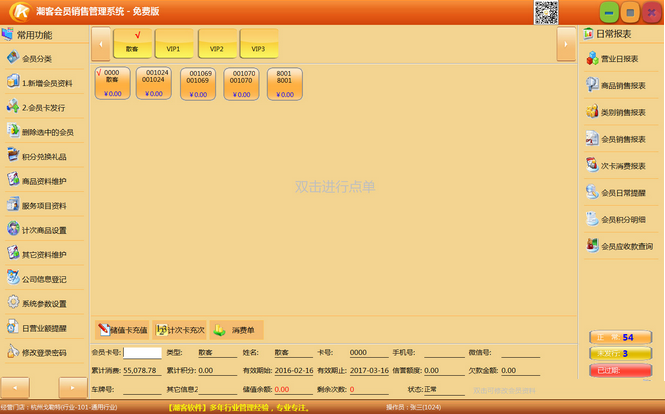Show next member categories with right arrow
The height and width of the screenshot is (414, 665).
[x=566, y=44]
